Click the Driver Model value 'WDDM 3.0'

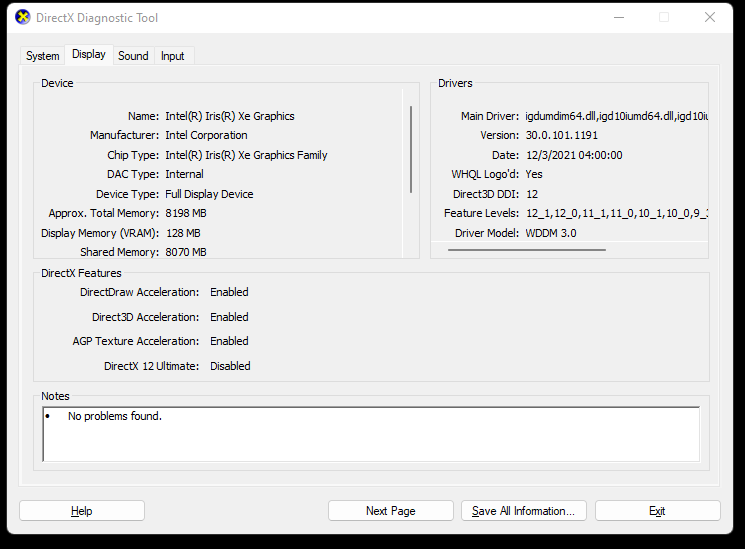pos(551,233)
